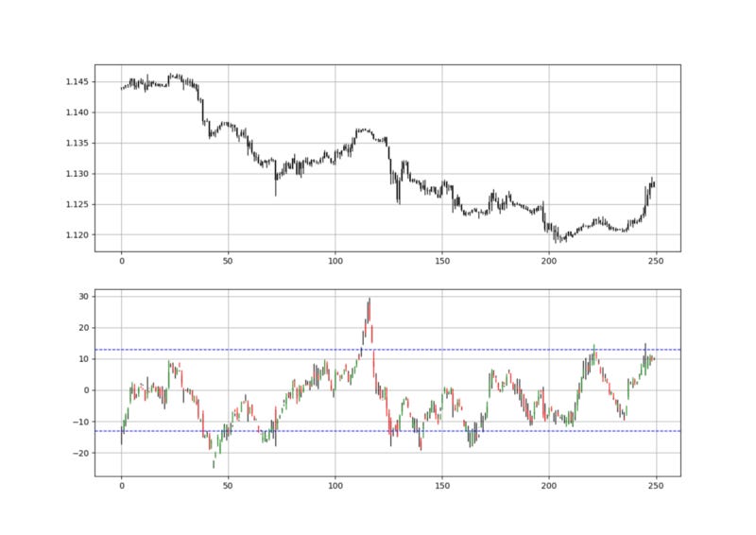The width and height of the screenshot is (756, 535).
Task: Select the 150 x-axis label of the upper chart
Action: point(442,261)
